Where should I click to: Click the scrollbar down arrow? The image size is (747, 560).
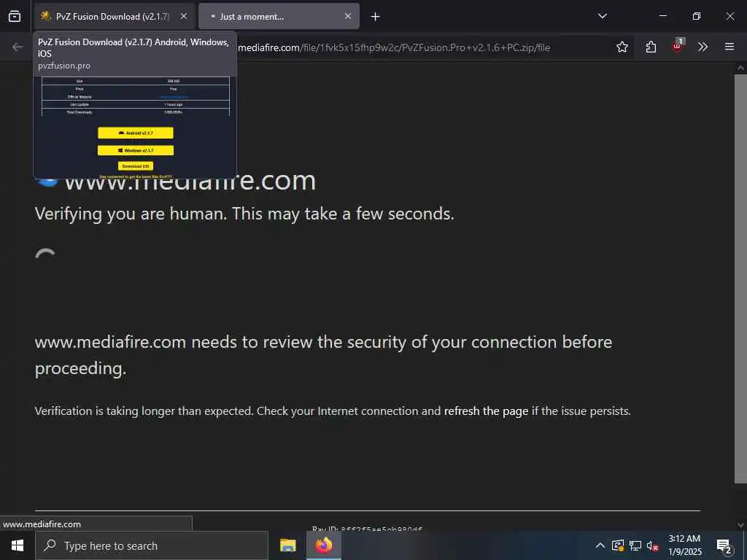click(x=740, y=525)
